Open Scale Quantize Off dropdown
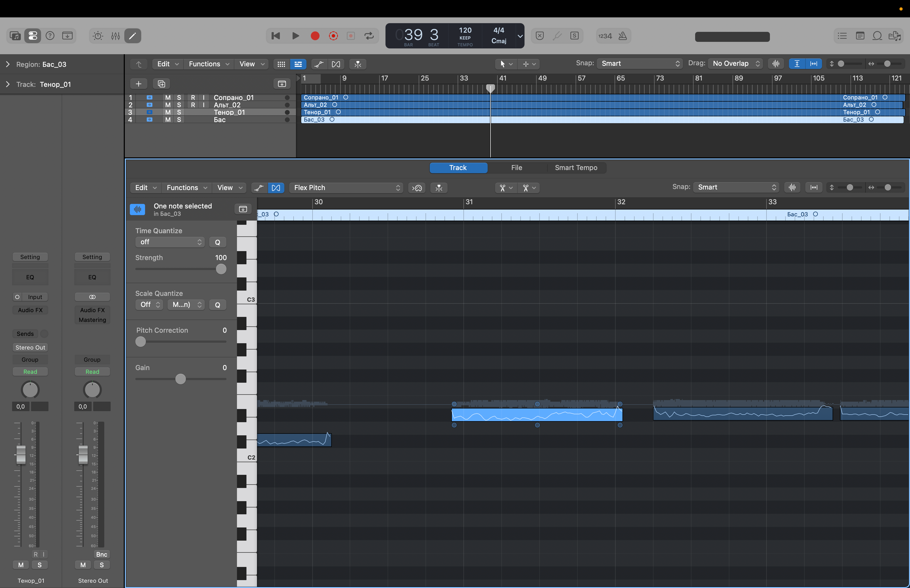 [x=149, y=305]
